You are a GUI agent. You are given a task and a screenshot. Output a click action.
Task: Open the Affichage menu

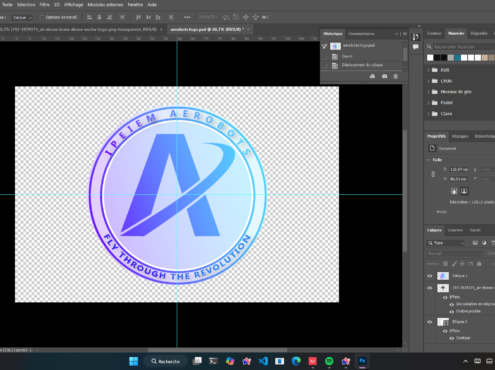73,5
